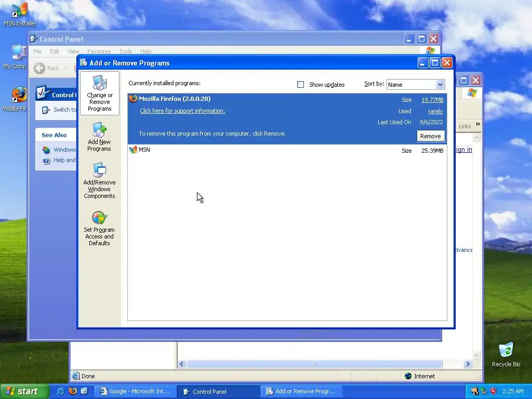Open the Sort by dropdown
Screen dimensions: 532x399
click(x=440, y=85)
